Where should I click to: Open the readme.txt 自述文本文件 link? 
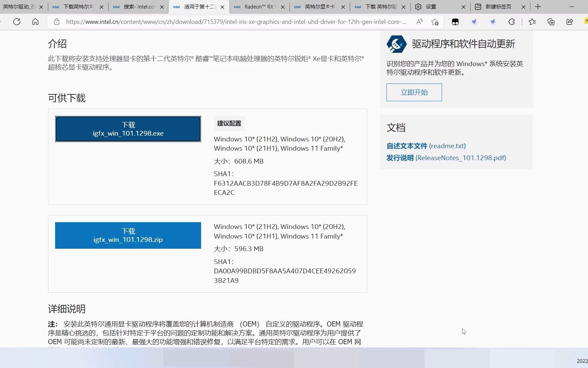[426, 146]
